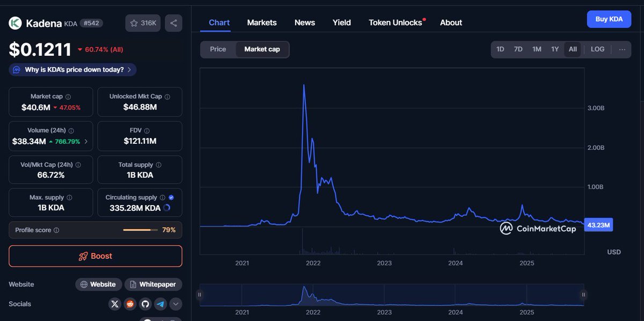Viewport: 644px width, 321px height.
Task: Grab the right range handle of chart navigator
Action: click(583, 295)
